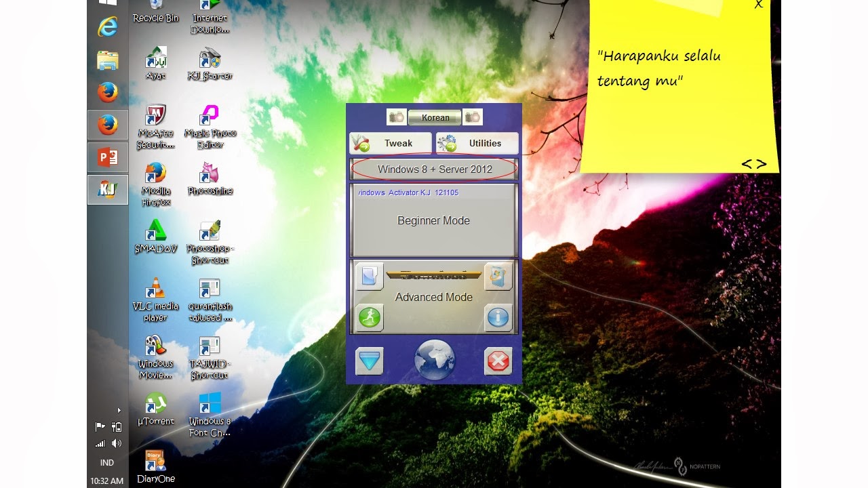
Task: Click the Windows box icon in Advanced Mode
Action: 498,277
